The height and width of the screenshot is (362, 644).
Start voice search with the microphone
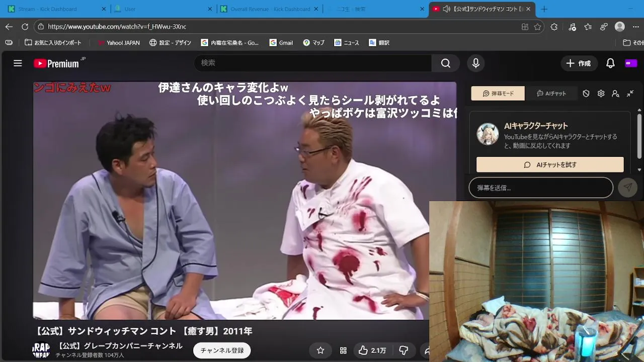click(x=475, y=63)
